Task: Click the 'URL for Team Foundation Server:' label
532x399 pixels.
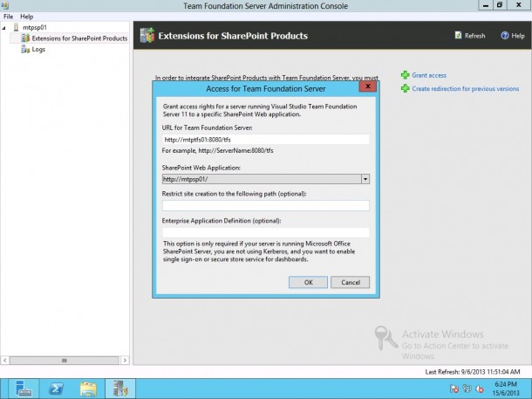Action: (207, 127)
